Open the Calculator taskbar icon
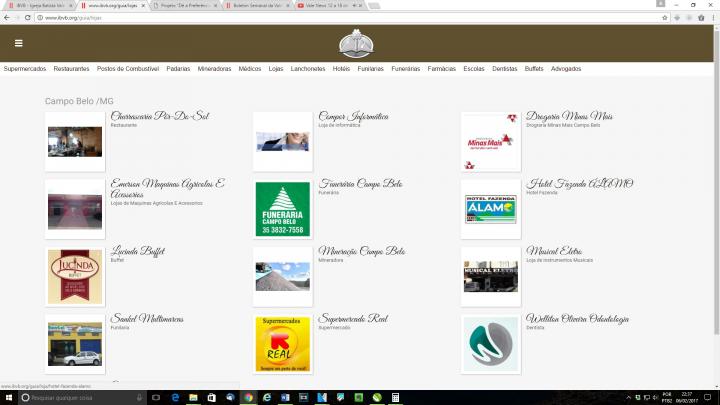Image resolution: width=720 pixels, height=405 pixels. (395, 398)
